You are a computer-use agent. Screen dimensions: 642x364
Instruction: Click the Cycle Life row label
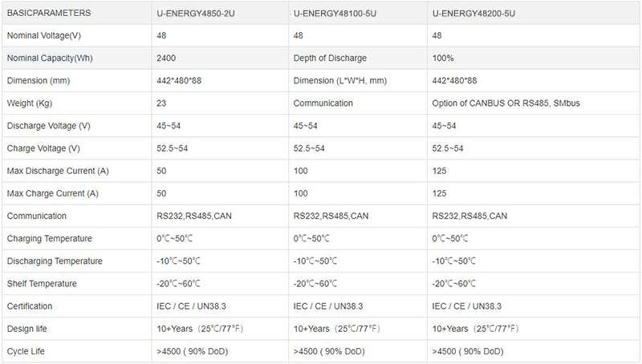tap(26, 351)
